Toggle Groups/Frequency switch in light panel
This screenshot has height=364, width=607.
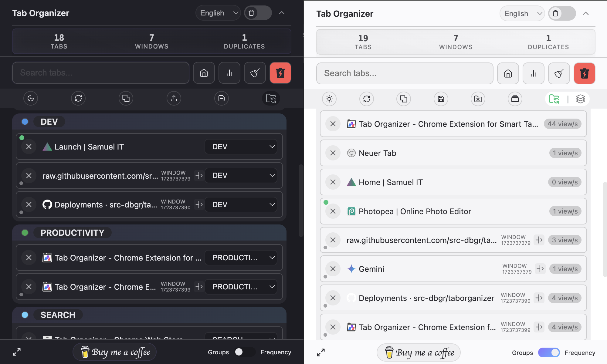click(549, 352)
